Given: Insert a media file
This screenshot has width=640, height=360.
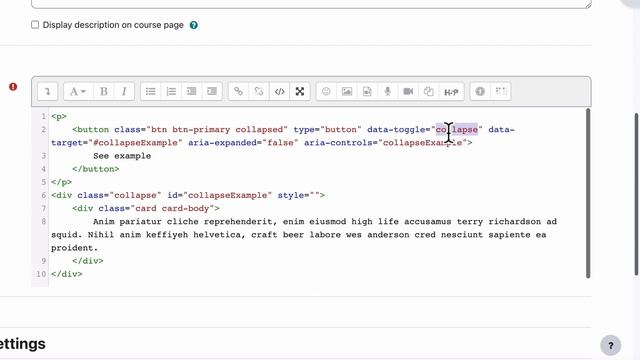Looking at the screenshot, I should tap(367, 91).
